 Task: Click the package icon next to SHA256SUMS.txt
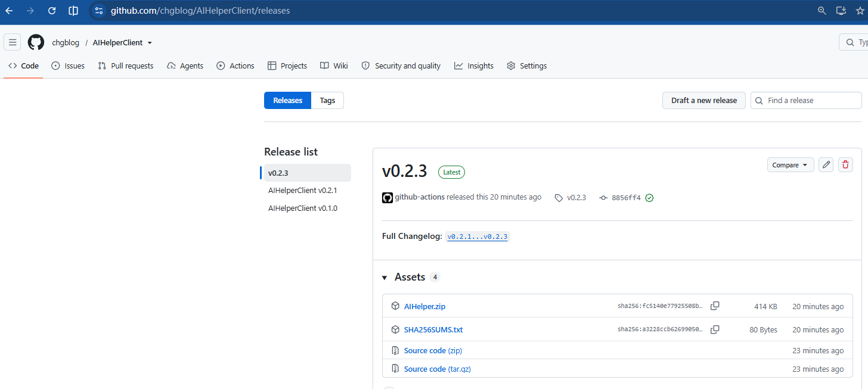[x=395, y=329]
